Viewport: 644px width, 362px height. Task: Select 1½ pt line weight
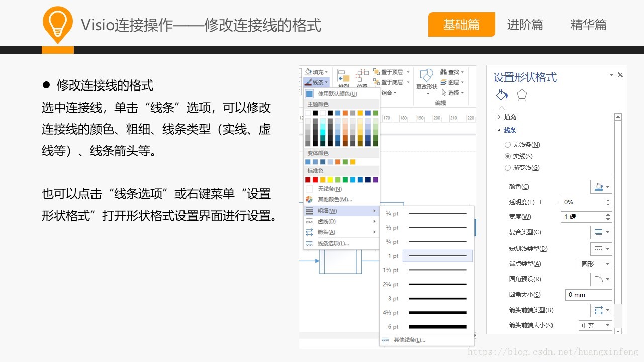[x=426, y=270]
